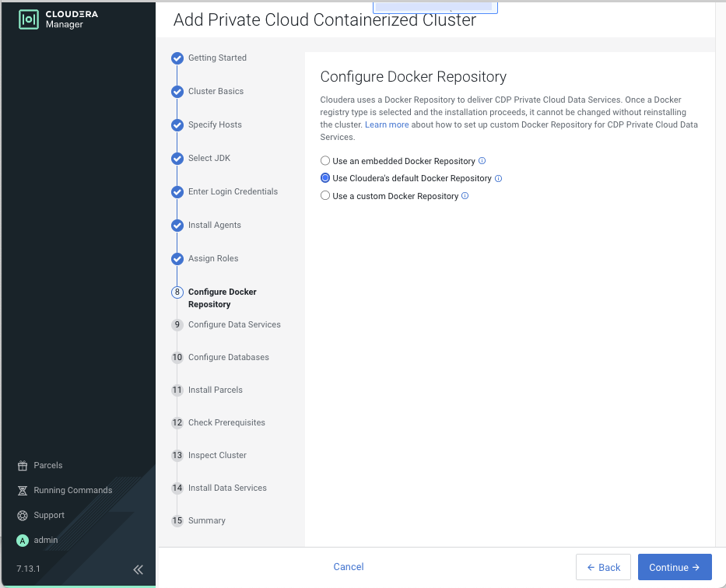The width and height of the screenshot is (726, 588).
Task: Click the Running Commands hourglass icon
Action: click(23, 490)
